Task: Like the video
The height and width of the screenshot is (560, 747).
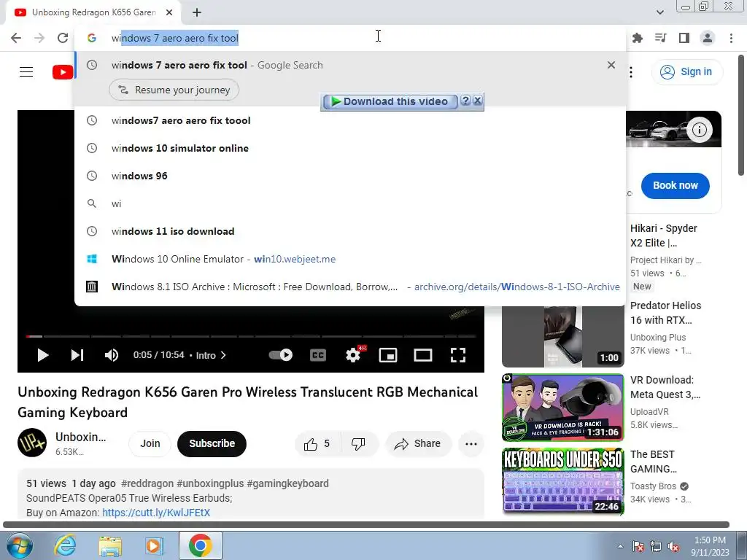Action: coord(317,444)
